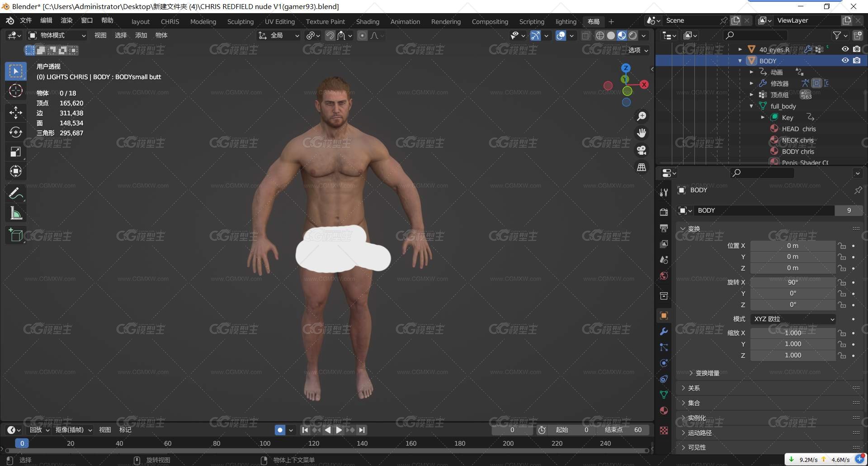Hide the BODY object with eye icon
The width and height of the screenshot is (868, 466).
[845, 61]
